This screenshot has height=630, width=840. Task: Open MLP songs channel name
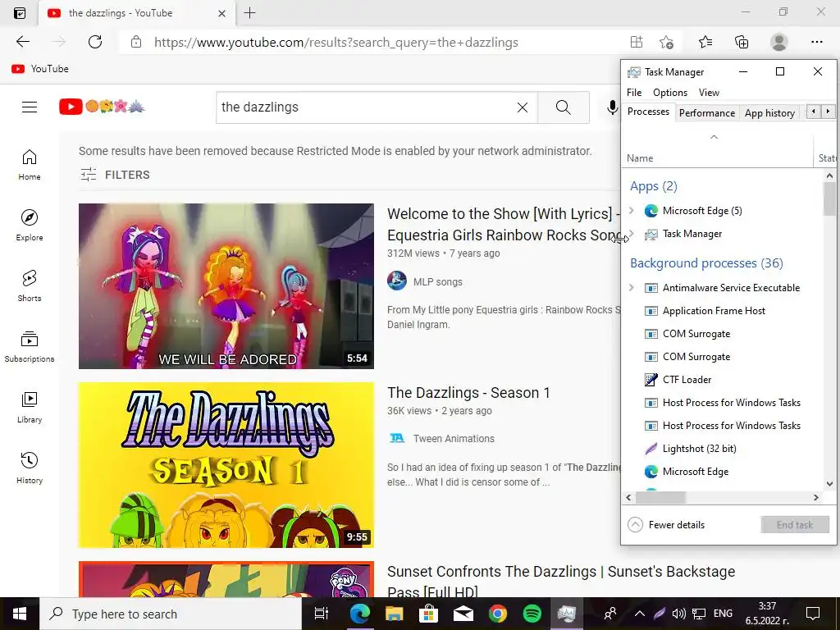point(438,282)
